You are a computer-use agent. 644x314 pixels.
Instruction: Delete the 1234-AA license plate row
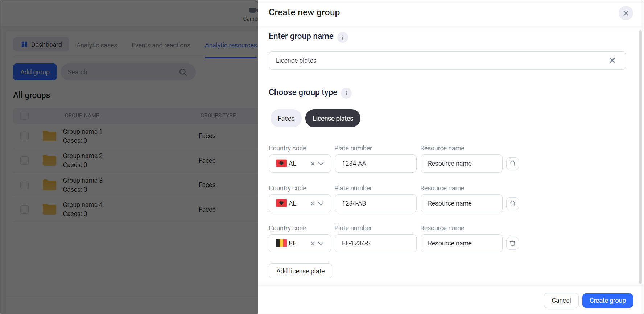[512, 164]
